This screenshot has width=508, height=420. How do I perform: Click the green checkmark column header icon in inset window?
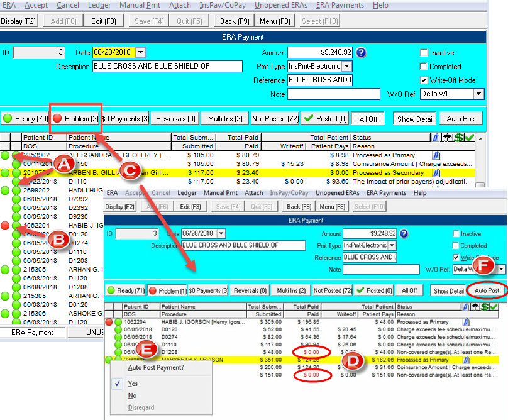494,307
